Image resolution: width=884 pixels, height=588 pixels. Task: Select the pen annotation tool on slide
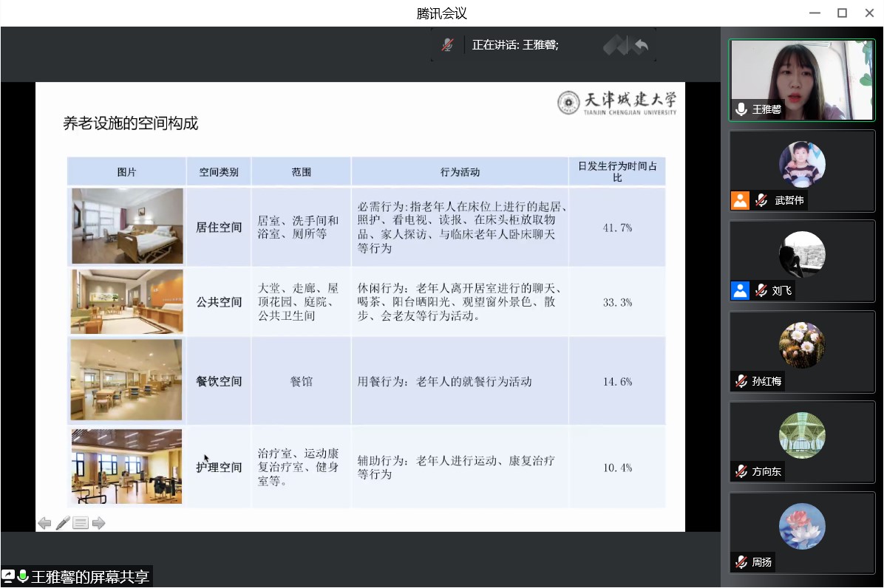(x=63, y=523)
